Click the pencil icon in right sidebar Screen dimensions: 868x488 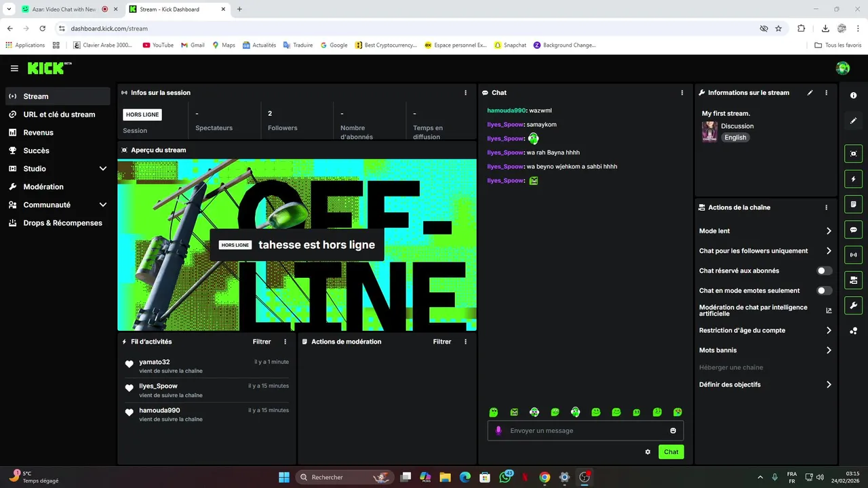pyautogui.click(x=854, y=121)
